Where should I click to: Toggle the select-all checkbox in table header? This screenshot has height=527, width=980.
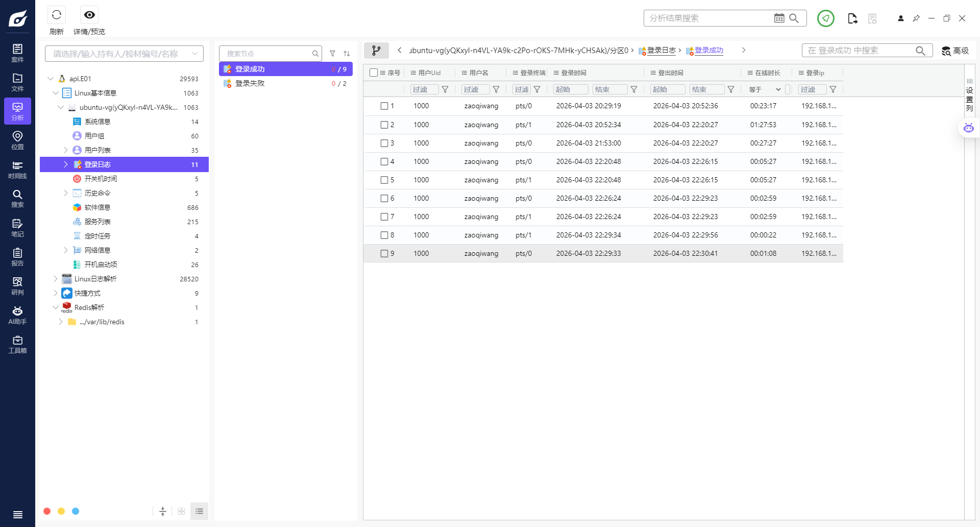(374, 73)
